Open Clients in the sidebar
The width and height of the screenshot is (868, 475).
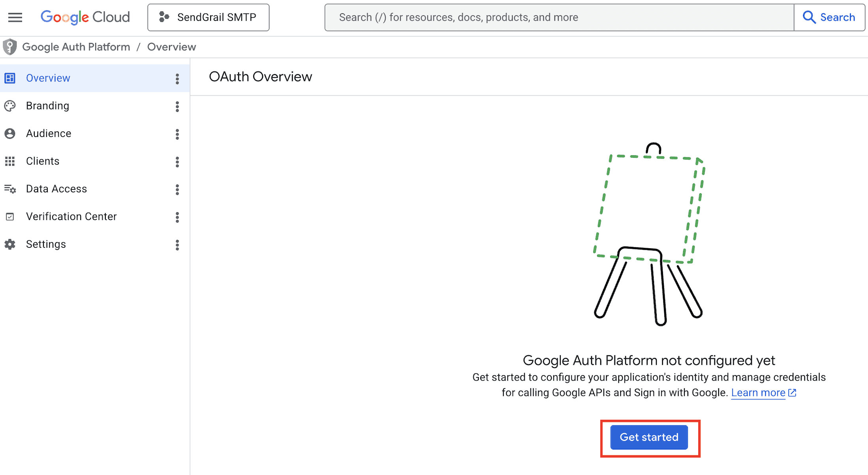tap(95, 161)
